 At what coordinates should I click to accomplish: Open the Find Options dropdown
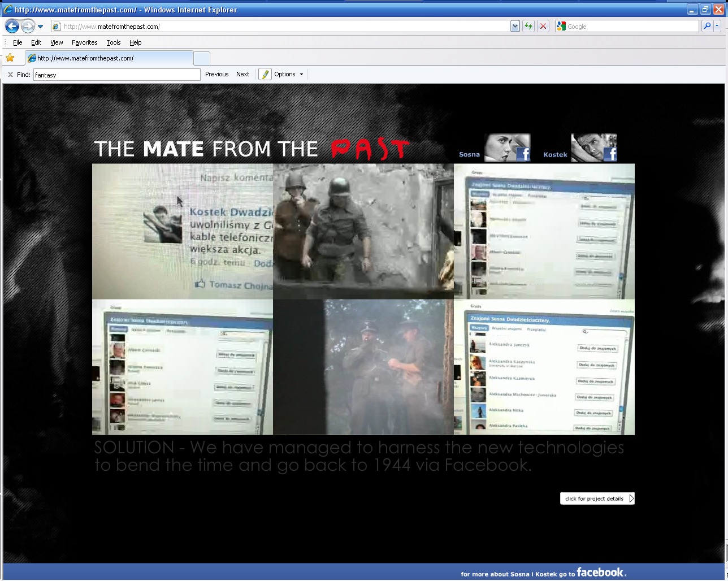[289, 74]
